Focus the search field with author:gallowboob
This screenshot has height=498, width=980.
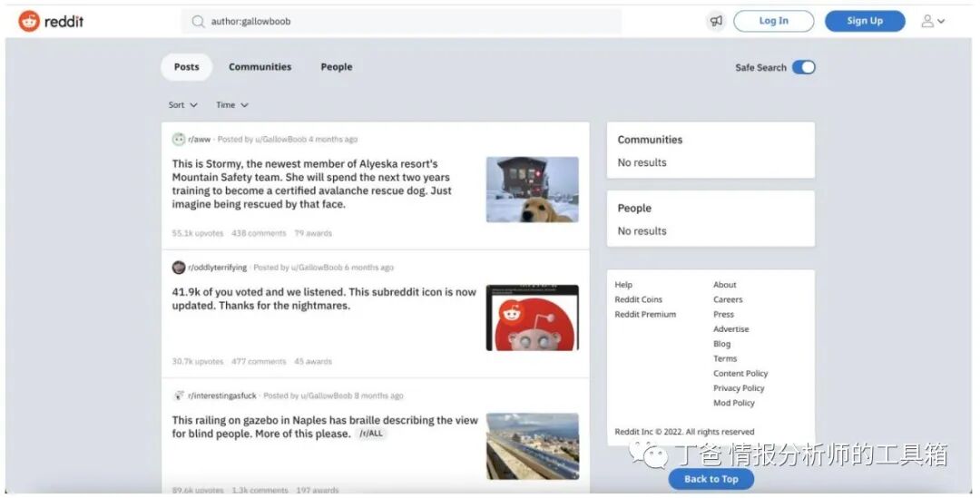(x=401, y=21)
